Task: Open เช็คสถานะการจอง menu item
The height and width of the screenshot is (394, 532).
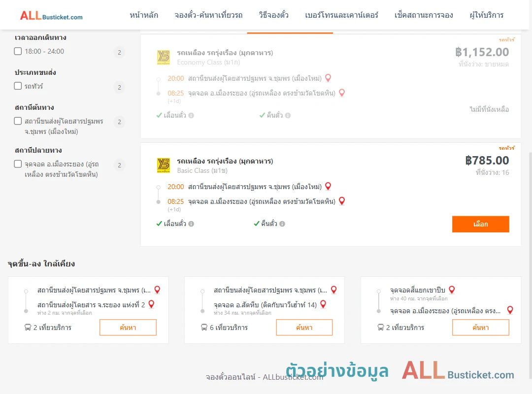Action: click(424, 15)
